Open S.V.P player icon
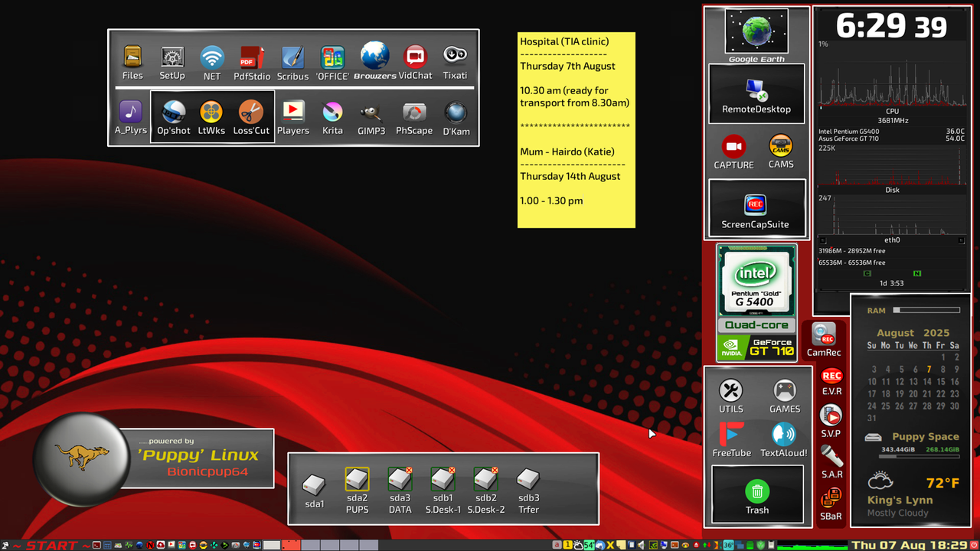The width and height of the screenshot is (980, 551). tap(831, 416)
